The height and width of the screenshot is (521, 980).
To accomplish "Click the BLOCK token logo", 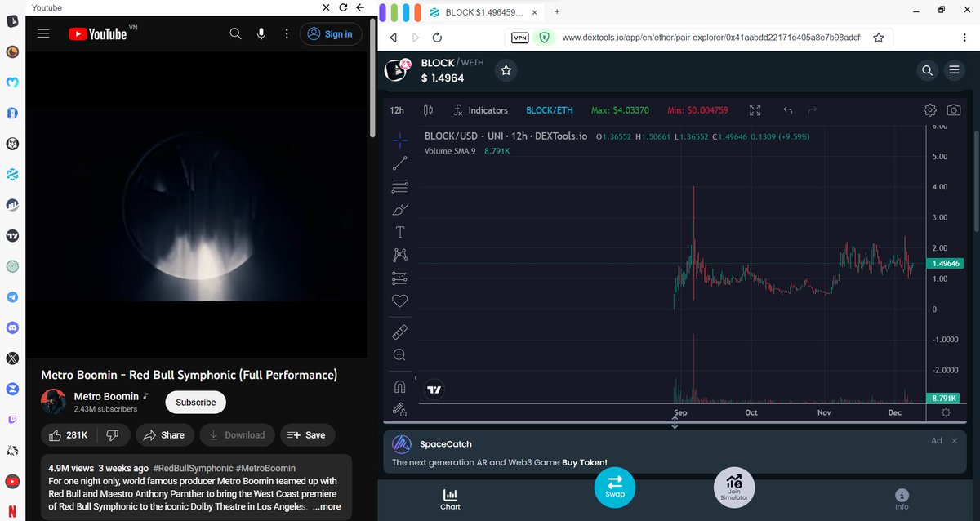I will pyautogui.click(x=398, y=71).
